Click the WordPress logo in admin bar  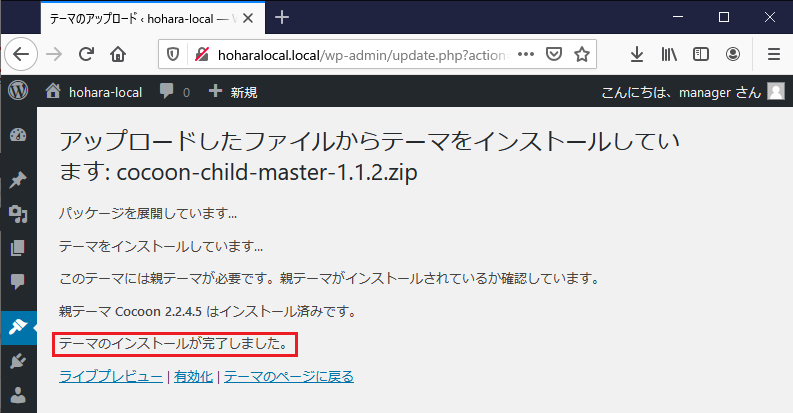click(17, 91)
